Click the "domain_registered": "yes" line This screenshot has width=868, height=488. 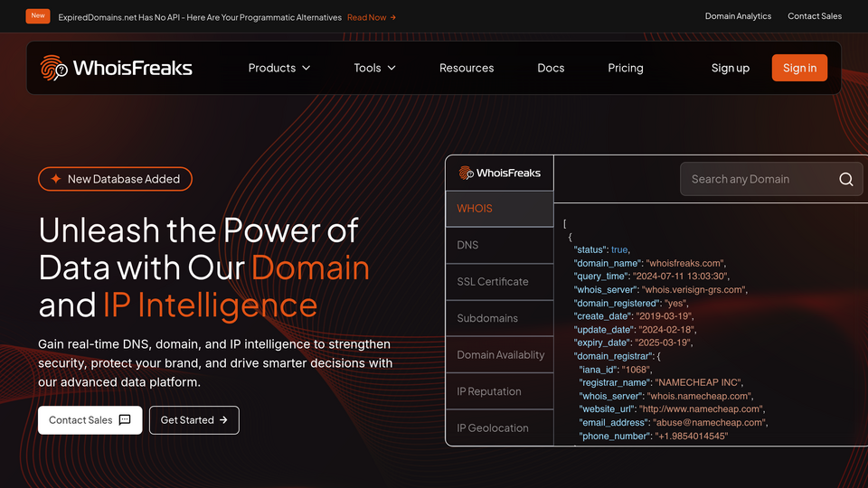pos(631,304)
